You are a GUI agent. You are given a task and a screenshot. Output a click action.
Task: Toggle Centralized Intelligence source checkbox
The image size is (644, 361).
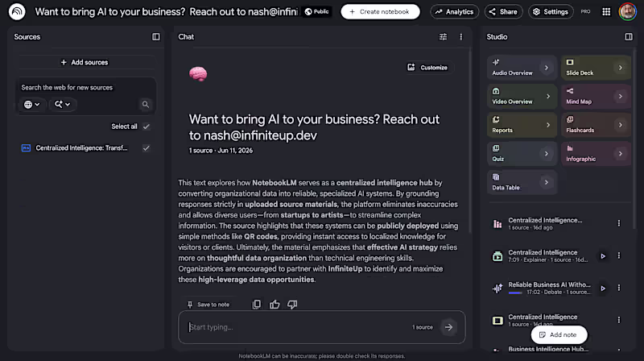(x=147, y=148)
